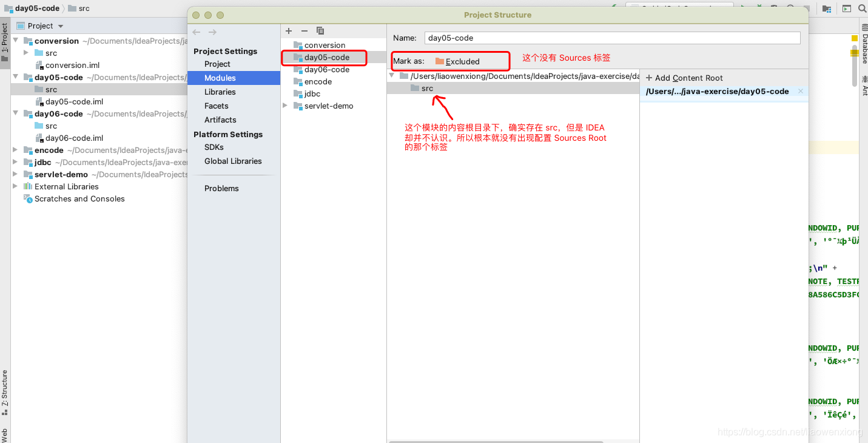Click day05-code in the breadcrumb bar

[32, 8]
